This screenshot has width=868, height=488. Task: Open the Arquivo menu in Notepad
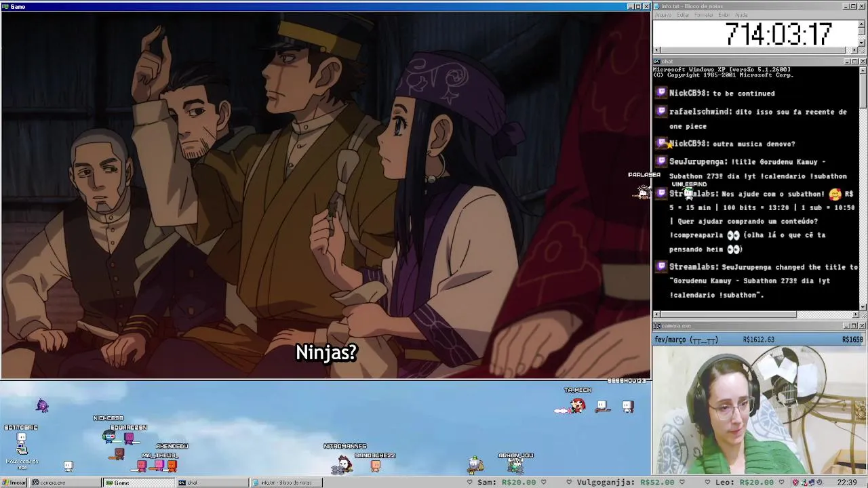click(x=663, y=15)
